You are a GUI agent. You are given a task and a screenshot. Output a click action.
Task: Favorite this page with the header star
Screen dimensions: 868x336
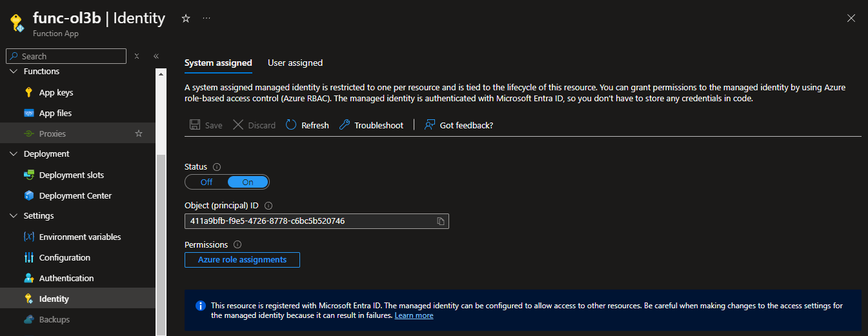click(186, 19)
